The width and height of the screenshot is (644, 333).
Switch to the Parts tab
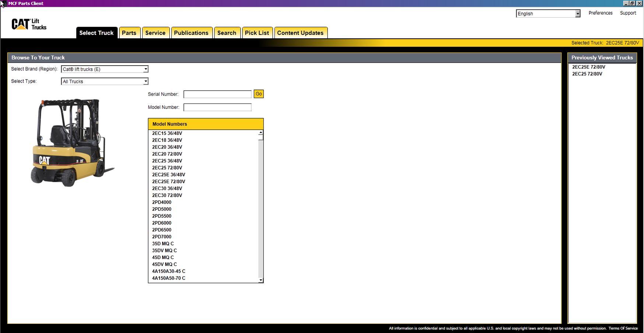pyautogui.click(x=129, y=33)
